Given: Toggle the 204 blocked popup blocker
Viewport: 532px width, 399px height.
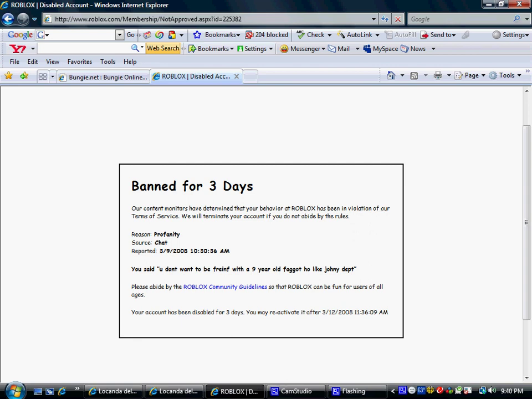Looking at the screenshot, I should (x=267, y=34).
